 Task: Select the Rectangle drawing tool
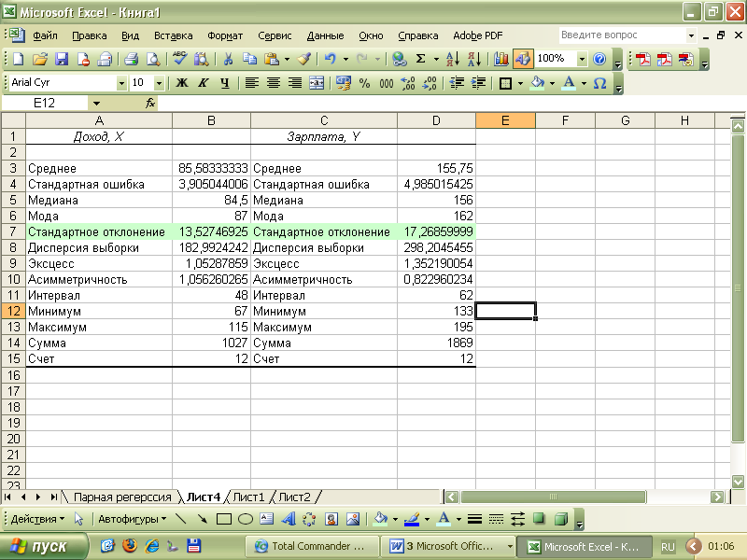(224, 519)
